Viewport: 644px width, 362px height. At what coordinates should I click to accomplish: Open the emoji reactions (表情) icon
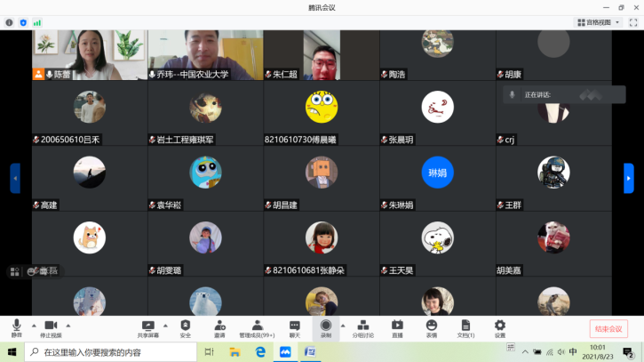(x=432, y=327)
